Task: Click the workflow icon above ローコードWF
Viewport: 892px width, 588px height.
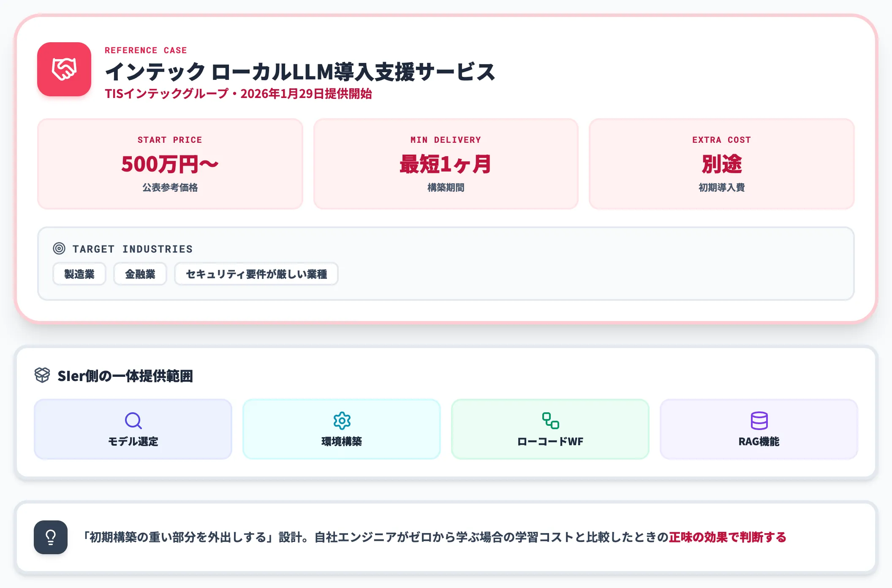Action: point(550,421)
